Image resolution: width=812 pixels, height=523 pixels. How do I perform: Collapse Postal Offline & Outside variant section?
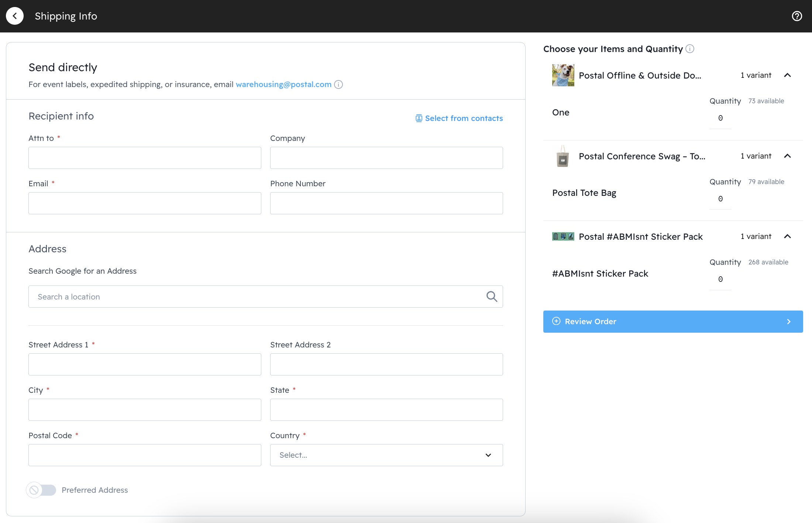pyautogui.click(x=787, y=75)
